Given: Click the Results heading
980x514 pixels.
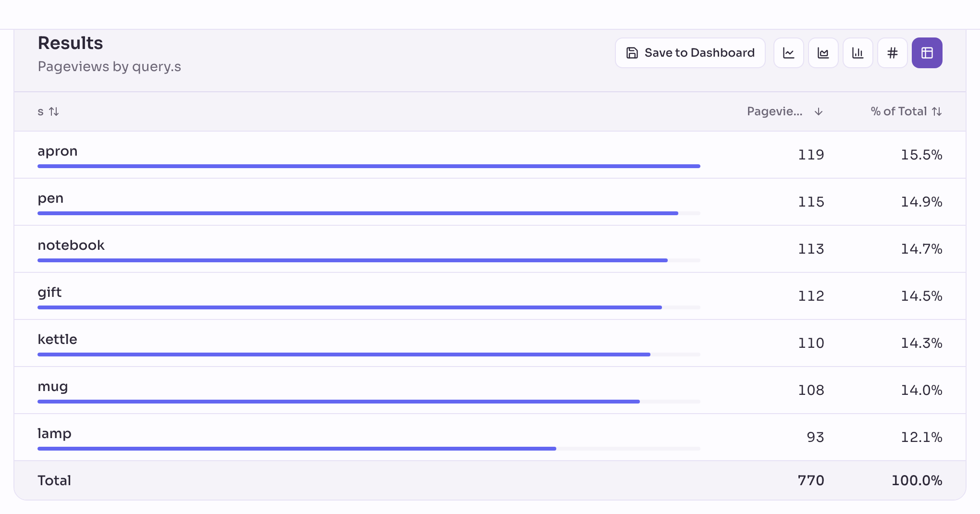Looking at the screenshot, I should [70, 43].
